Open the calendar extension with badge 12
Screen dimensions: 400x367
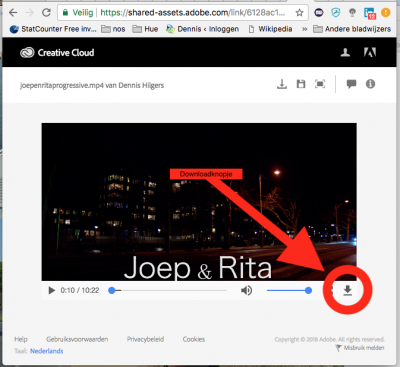pyautogui.click(x=370, y=13)
